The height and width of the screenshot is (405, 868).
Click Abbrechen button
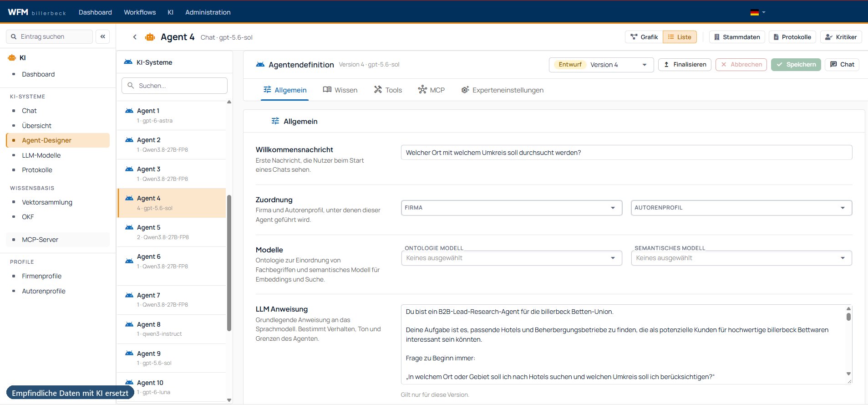741,65
